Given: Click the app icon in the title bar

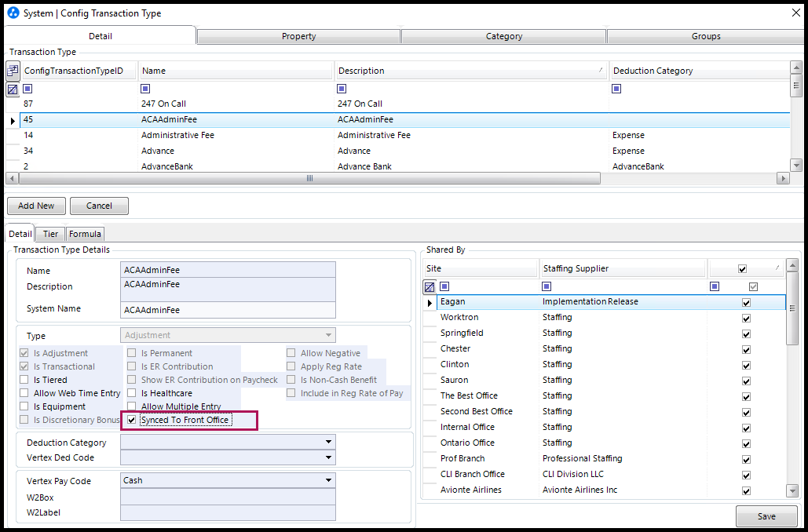Looking at the screenshot, I should pyautogui.click(x=14, y=13).
